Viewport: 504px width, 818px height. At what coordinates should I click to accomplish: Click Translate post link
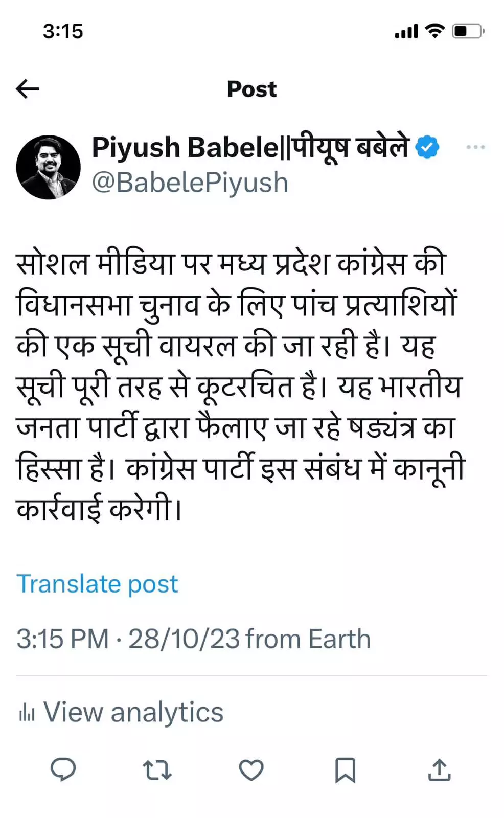[97, 583]
